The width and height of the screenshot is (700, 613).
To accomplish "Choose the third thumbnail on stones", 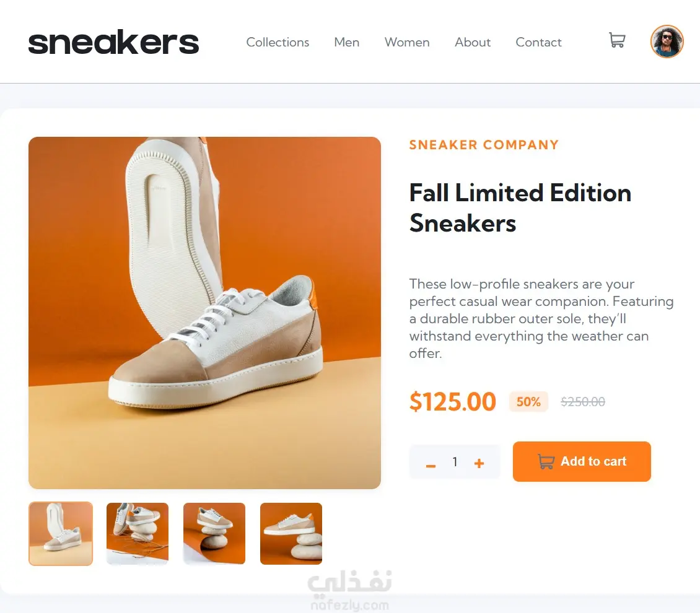I will (x=214, y=534).
